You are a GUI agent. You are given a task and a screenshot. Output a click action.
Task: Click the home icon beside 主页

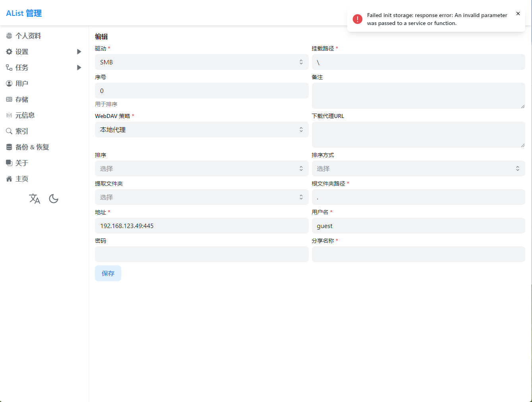coord(9,179)
